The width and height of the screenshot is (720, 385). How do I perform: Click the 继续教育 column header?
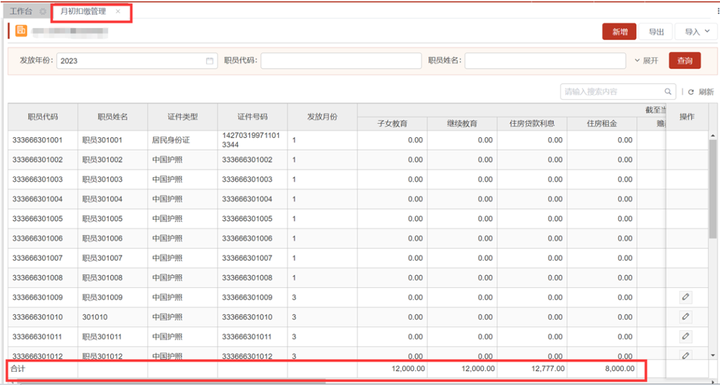[x=462, y=124]
